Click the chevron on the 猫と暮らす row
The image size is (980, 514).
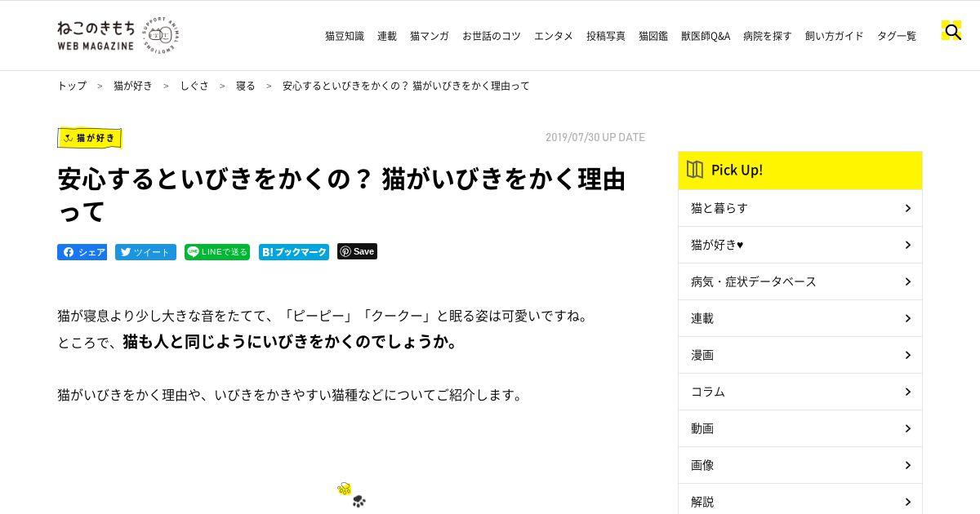point(907,208)
